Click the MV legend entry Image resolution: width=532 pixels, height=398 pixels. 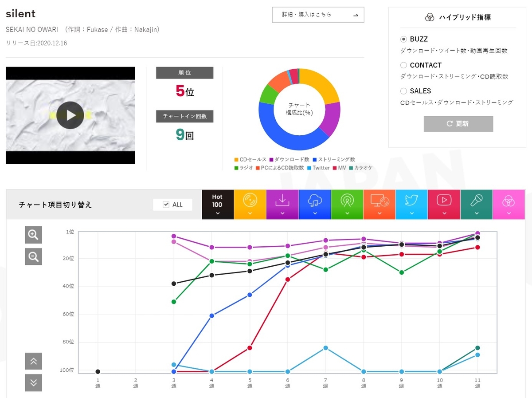(x=340, y=168)
